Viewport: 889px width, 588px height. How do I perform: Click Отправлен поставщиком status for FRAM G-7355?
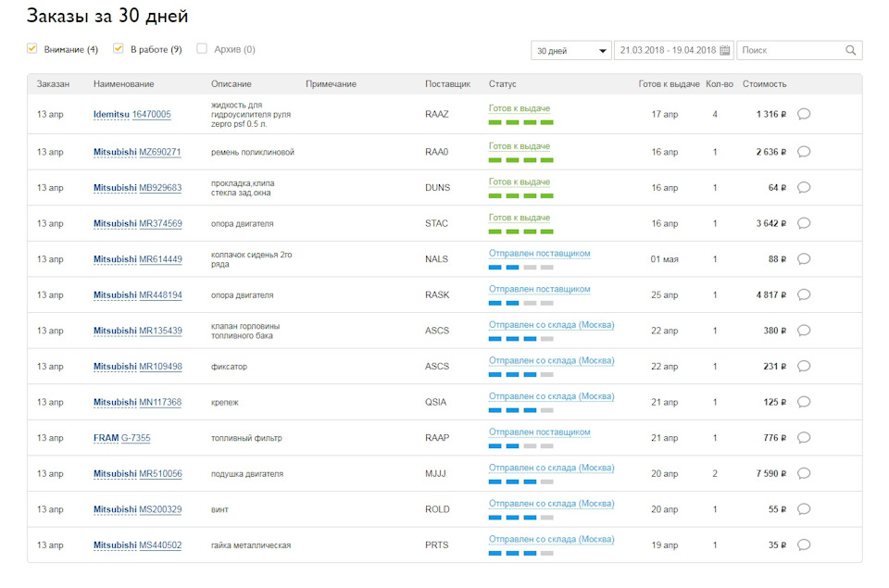coord(539,432)
